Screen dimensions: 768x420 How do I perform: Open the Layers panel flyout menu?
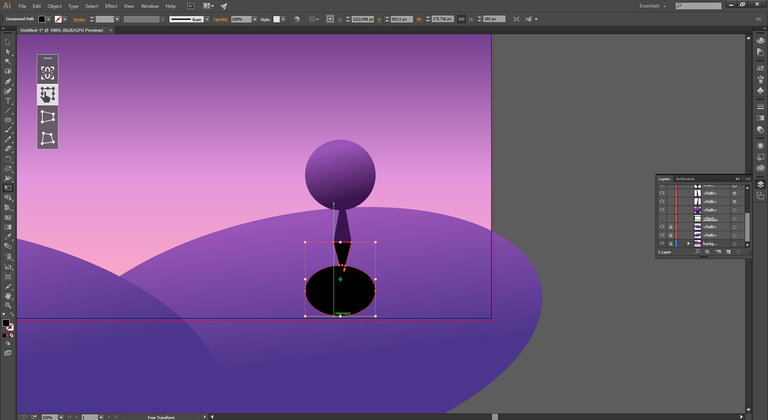[747, 179]
